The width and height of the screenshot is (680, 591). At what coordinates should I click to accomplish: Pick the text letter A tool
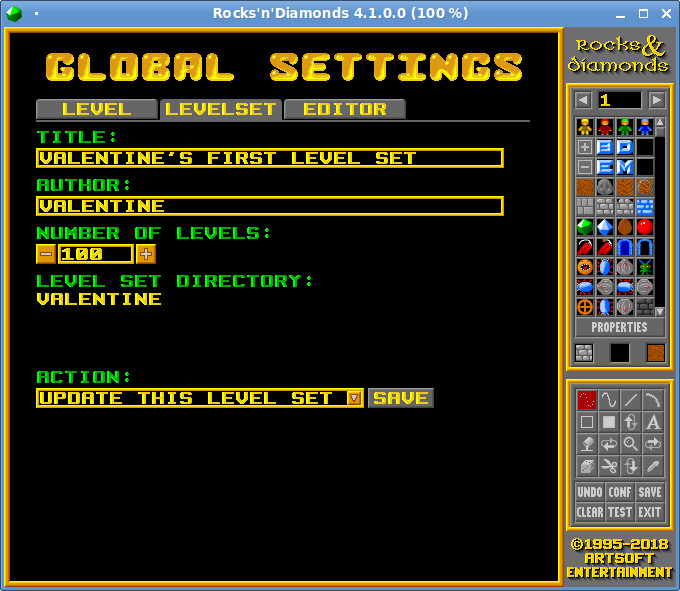(653, 422)
